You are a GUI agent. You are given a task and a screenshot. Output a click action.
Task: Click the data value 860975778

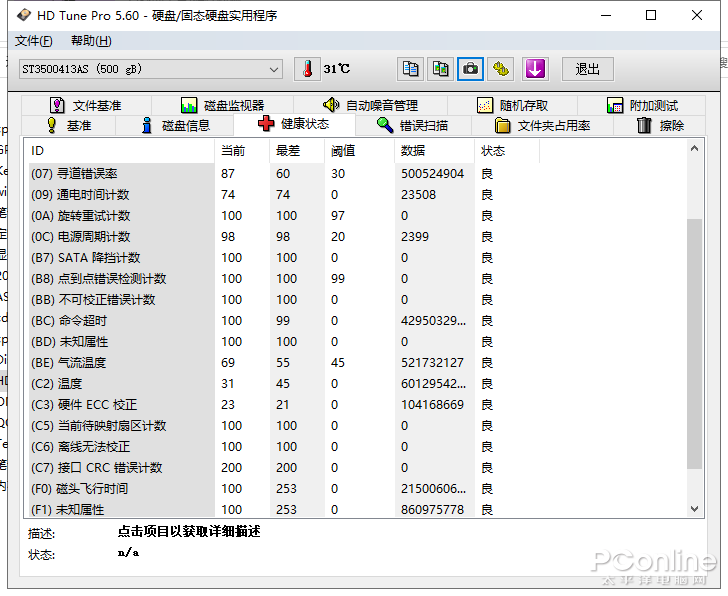(432, 510)
